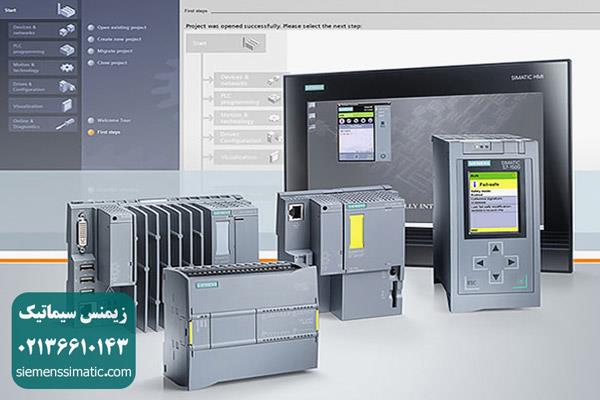Click First steps heading above right pane
The image size is (600, 400).
click(196, 11)
